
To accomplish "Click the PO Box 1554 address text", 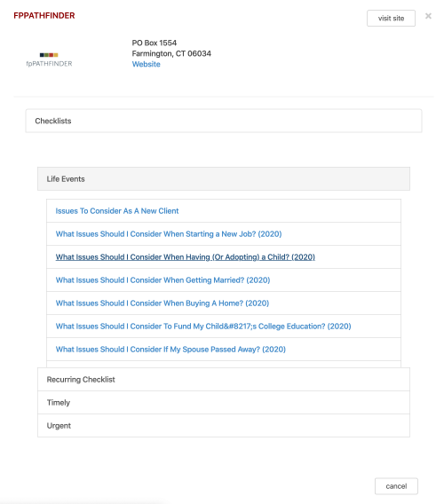I will (155, 43).
